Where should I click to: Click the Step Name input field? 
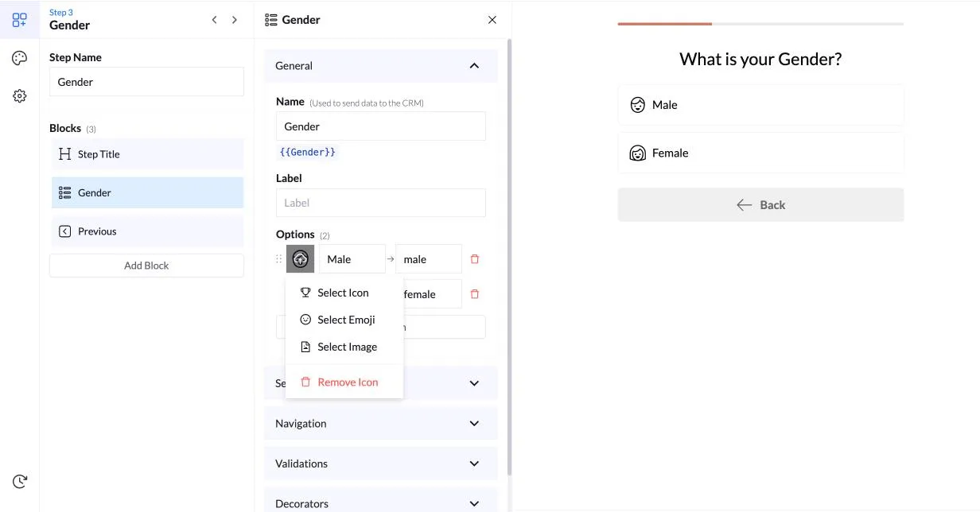tap(146, 82)
